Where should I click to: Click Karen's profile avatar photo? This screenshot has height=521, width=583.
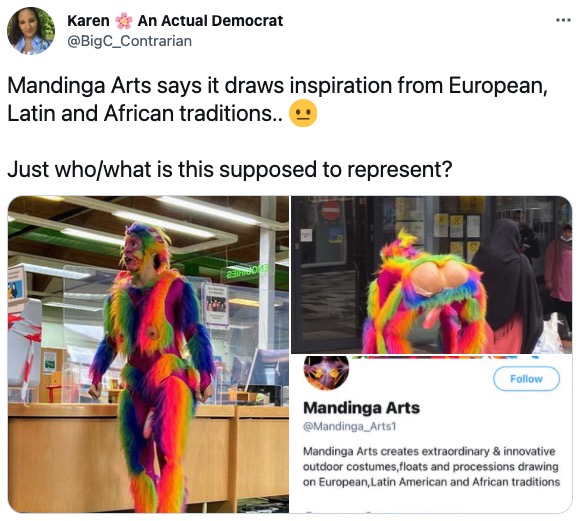click(x=31, y=31)
